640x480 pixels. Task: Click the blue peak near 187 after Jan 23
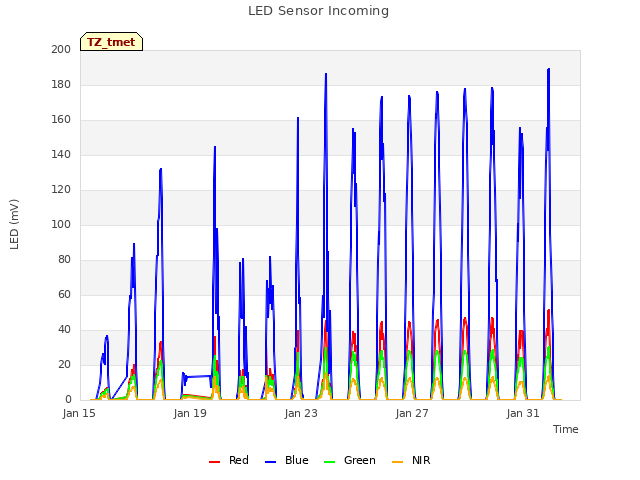click(326, 75)
